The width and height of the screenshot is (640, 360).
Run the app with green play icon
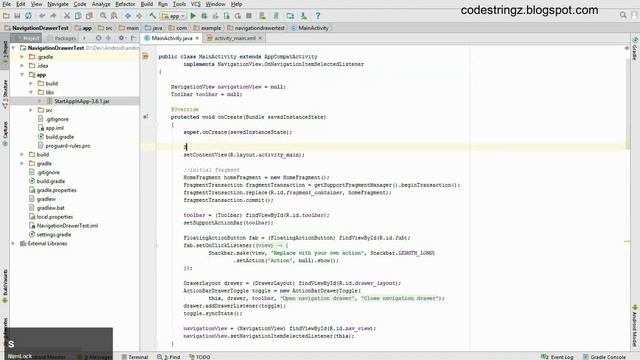point(193,16)
